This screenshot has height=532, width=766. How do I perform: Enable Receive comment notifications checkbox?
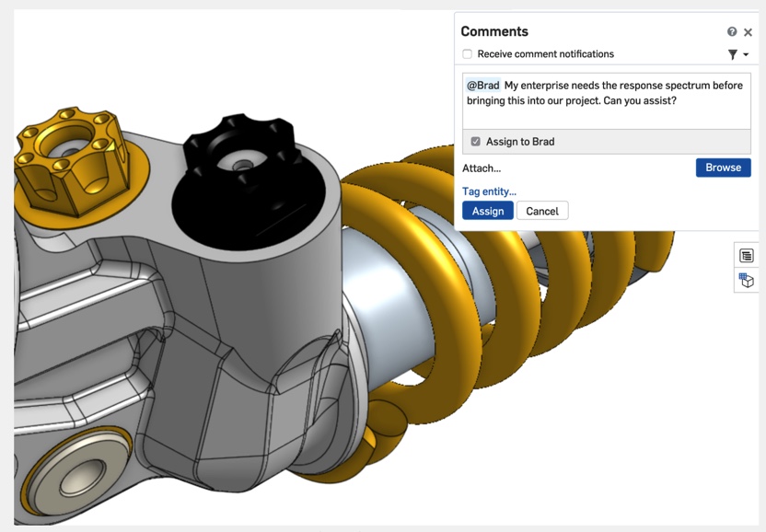(x=468, y=53)
